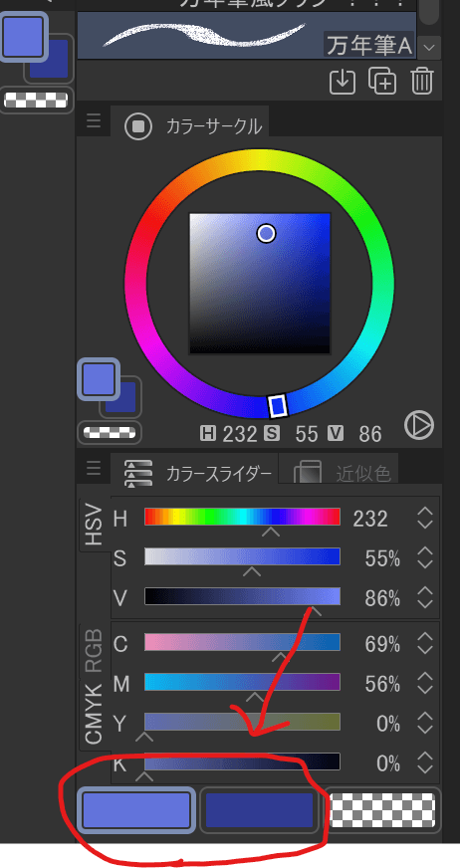Viewport: 460px width, 868px height.
Task: Click the V value slider bar
Action: [x=243, y=596]
